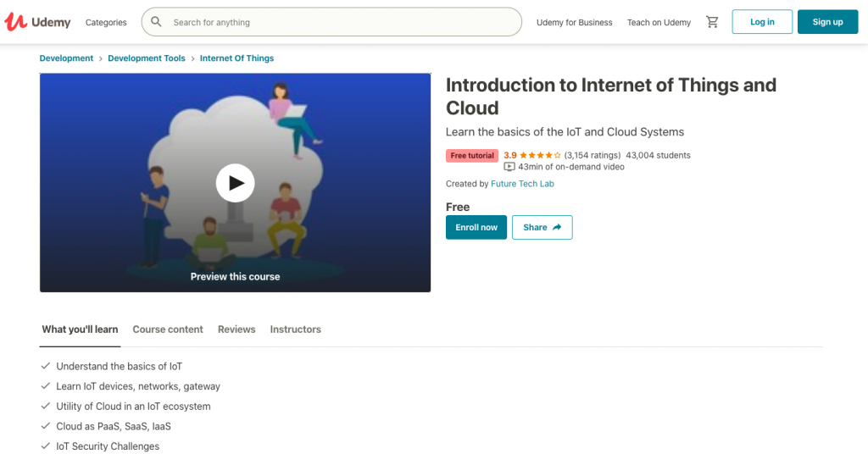Click the Udemy logo
Image resolution: width=868 pixels, height=454 pixels.
click(x=37, y=22)
